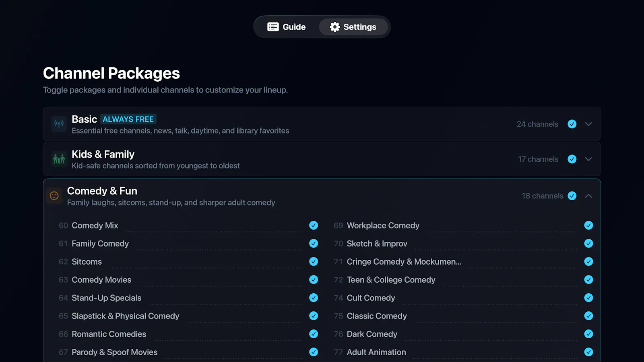The image size is (644, 362).
Task: Select the Cult Comedy channel name
Action: pos(371,298)
